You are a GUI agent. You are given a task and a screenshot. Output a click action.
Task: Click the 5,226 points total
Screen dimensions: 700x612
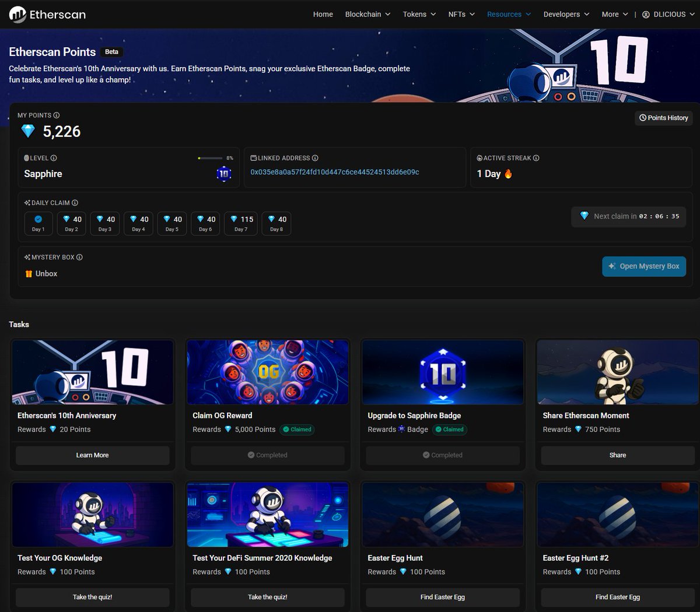tap(62, 132)
